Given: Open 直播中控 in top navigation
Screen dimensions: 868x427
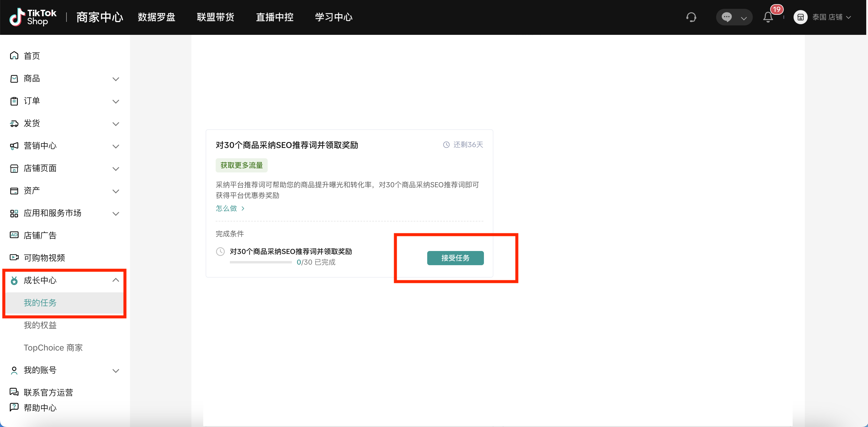Looking at the screenshot, I should pos(275,17).
